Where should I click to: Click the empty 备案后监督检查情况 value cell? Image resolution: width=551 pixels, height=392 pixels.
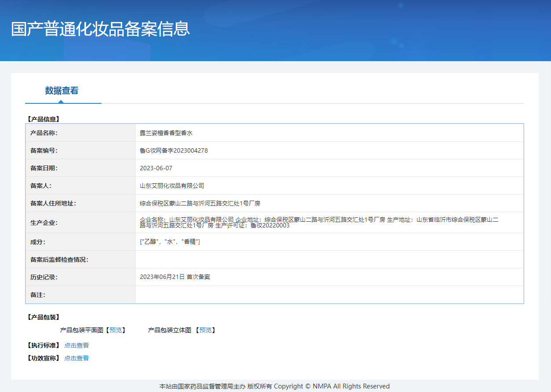tap(329, 260)
